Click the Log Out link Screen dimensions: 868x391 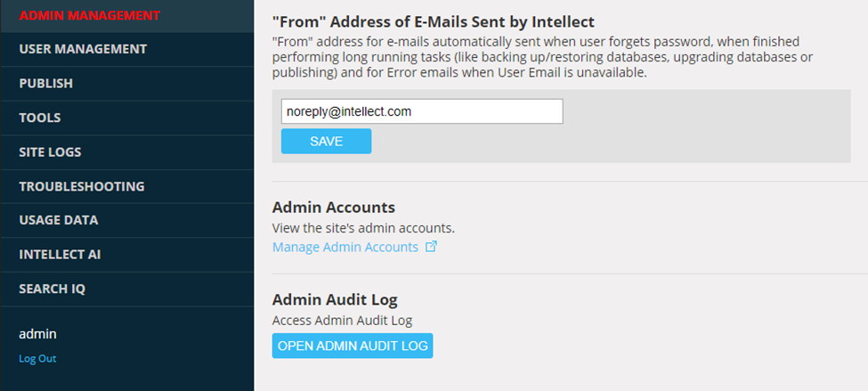coord(37,358)
